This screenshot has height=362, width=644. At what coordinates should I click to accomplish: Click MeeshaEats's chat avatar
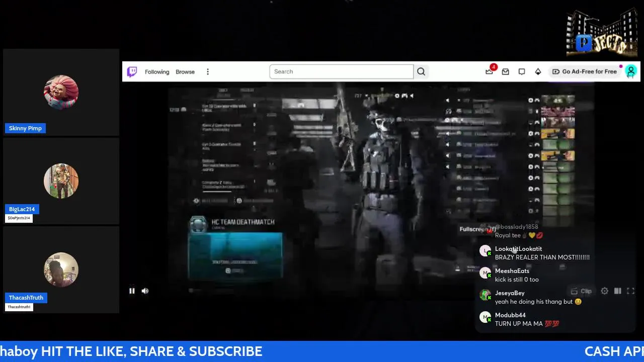tap(485, 273)
